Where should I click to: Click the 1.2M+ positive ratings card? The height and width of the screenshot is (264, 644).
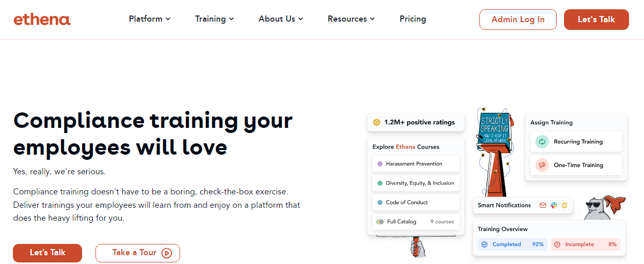(416, 123)
